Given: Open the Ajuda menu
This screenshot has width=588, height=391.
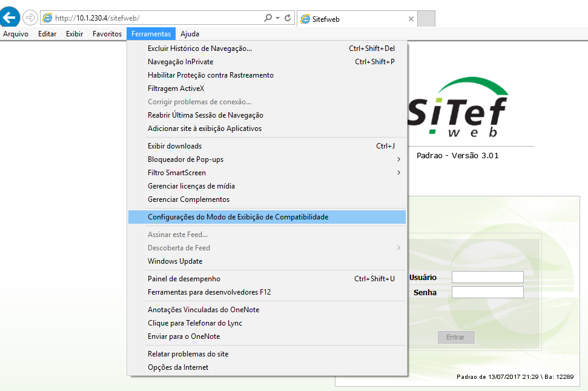Looking at the screenshot, I should coord(190,34).
